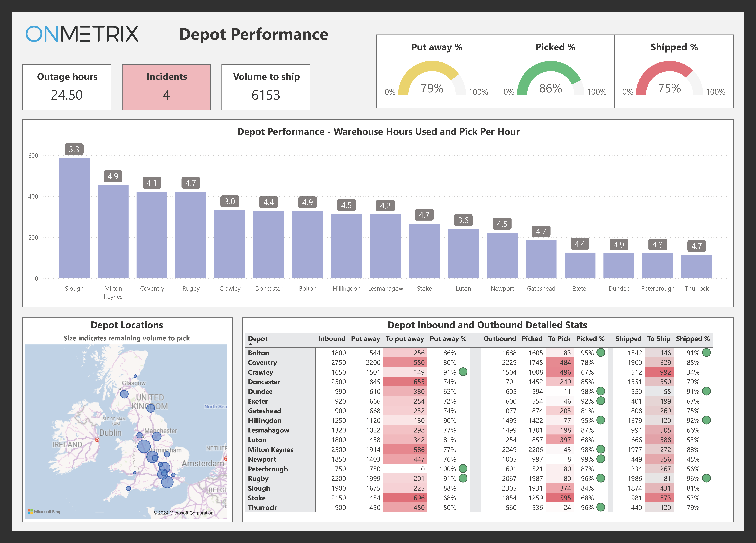This screenshot has height=543, width=756.
Task: Click green indicator on Rugby Put away %
Action: coord(463,478)
